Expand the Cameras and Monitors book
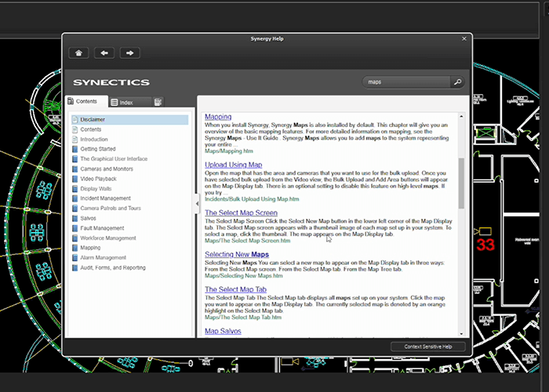 [107, 169]
